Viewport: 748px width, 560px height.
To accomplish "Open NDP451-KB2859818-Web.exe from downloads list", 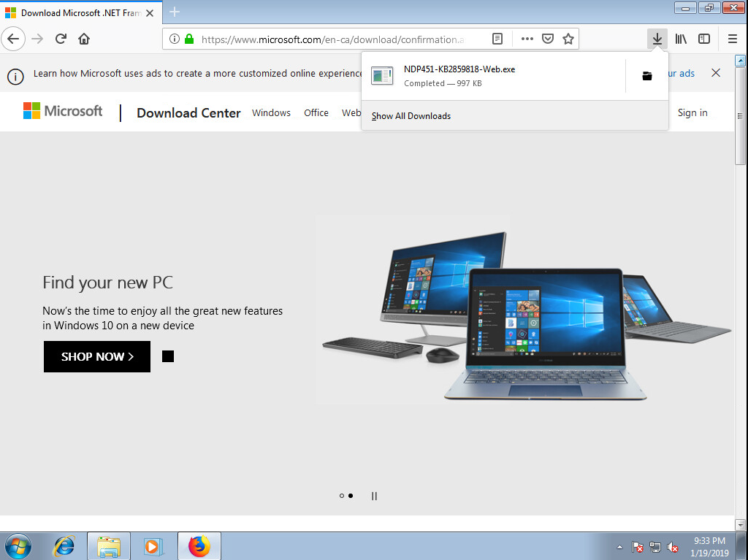I will coord(493,76).
